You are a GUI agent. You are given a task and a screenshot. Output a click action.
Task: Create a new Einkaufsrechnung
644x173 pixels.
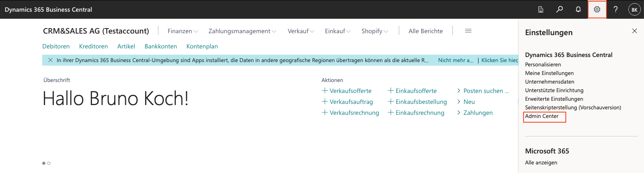(x=420, y=112)
